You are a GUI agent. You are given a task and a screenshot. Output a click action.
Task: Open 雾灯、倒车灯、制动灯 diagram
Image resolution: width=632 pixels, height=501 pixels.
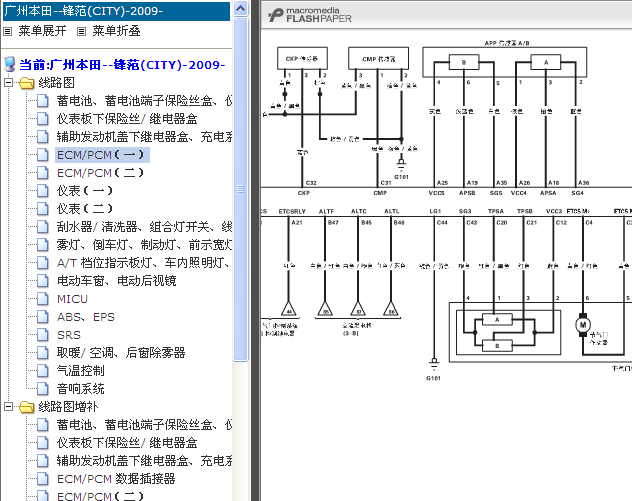tap(144, 245)
